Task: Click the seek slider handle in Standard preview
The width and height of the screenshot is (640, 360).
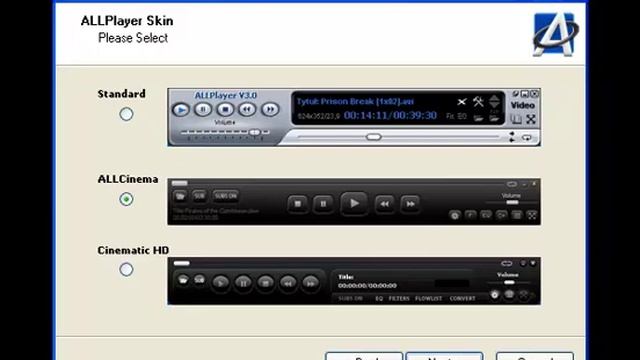Action: pyautogui.click(x=373, y=137)
